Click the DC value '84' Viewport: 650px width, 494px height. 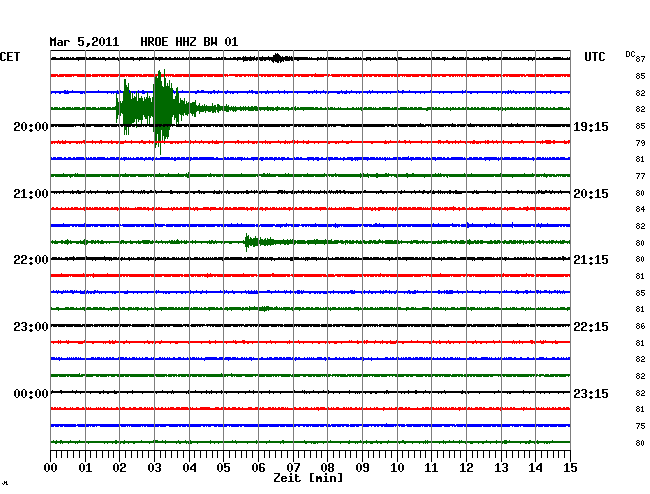[x=640, y=209]
